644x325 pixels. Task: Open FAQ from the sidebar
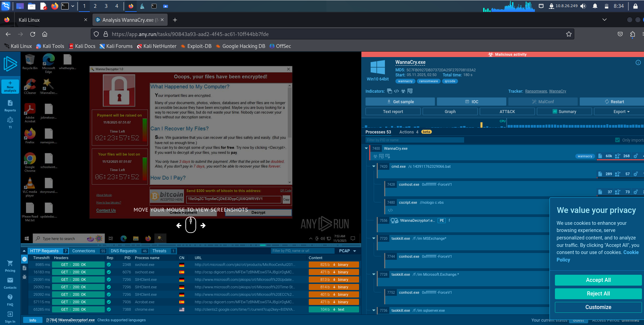[x=10, y=300]
